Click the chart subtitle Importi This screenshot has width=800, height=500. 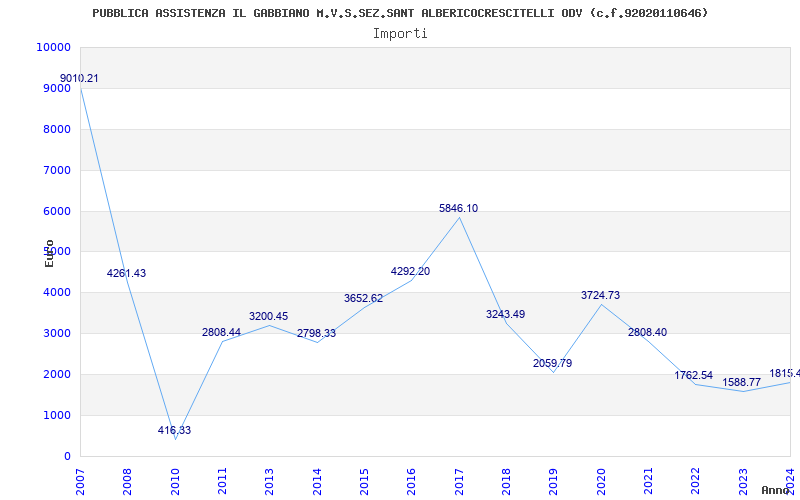(400, 34)
